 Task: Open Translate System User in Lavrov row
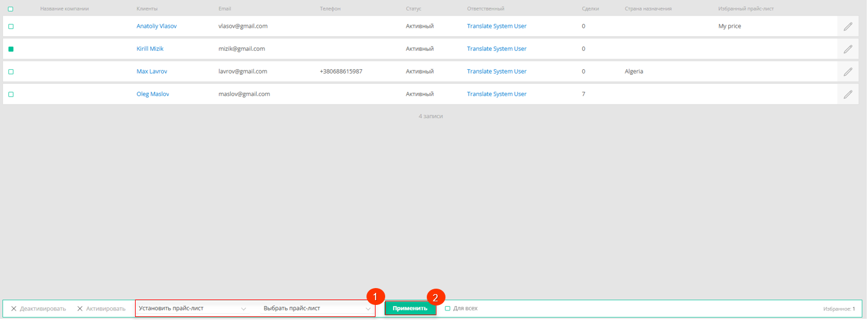pyautogui.click(x=497, y=72)
